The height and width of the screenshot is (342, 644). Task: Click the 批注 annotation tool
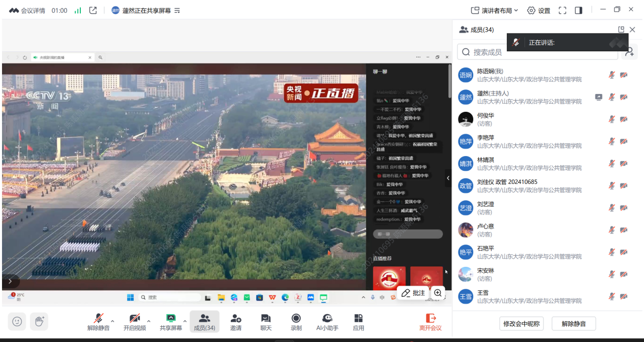413,293
